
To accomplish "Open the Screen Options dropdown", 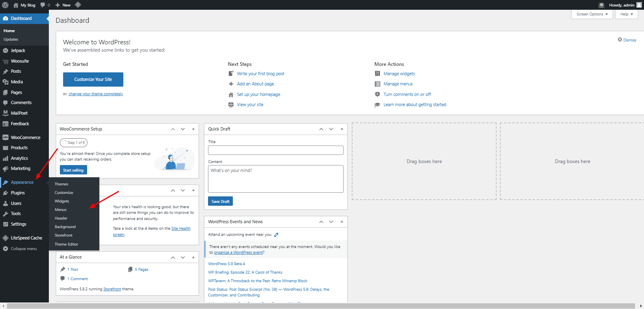I will click(x=592, y=14).
